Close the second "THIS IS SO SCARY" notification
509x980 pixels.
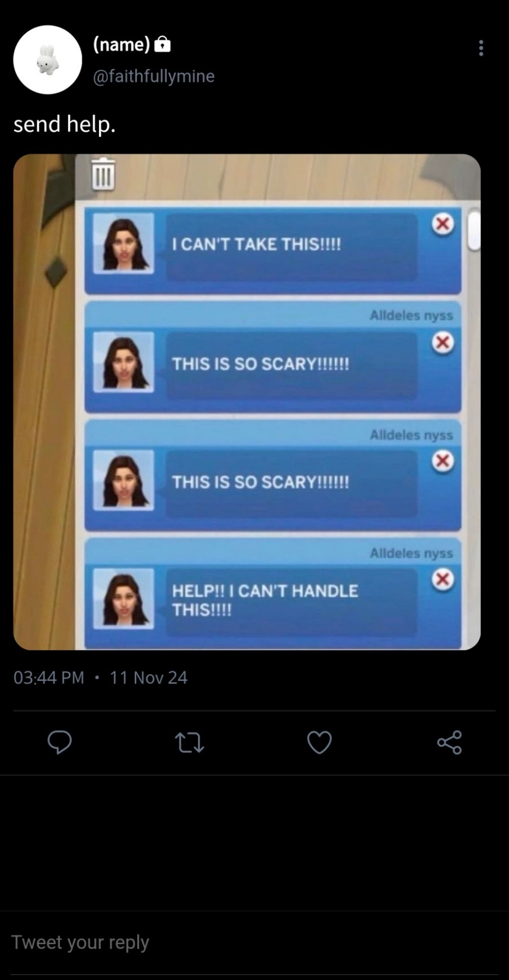[443, 461]
